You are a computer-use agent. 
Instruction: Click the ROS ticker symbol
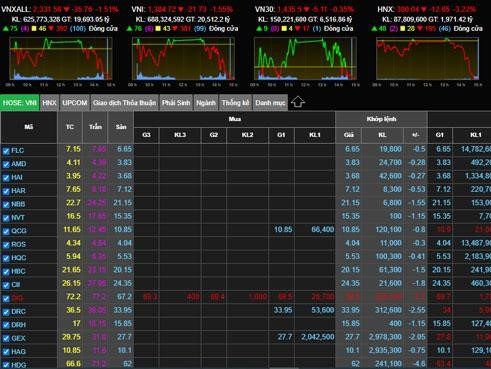tap(19, 244)
